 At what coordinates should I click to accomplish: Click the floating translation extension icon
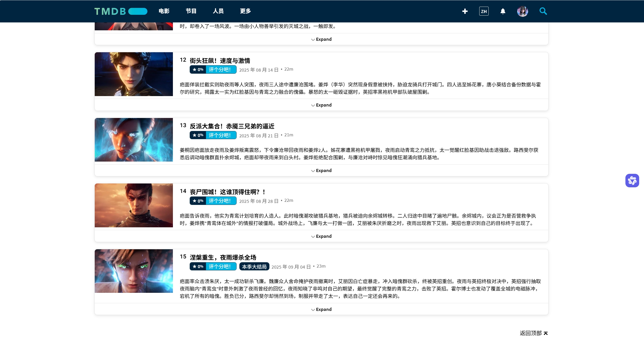point(632,180)
